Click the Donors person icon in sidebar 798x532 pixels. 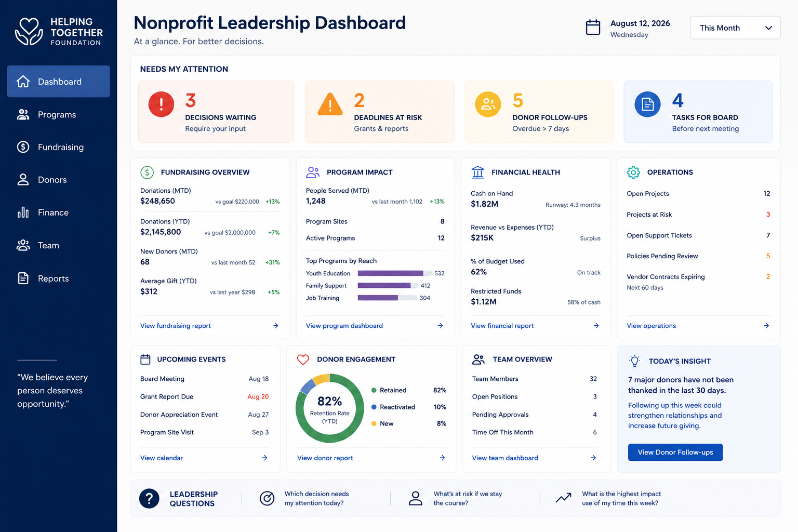pos(23,180)
